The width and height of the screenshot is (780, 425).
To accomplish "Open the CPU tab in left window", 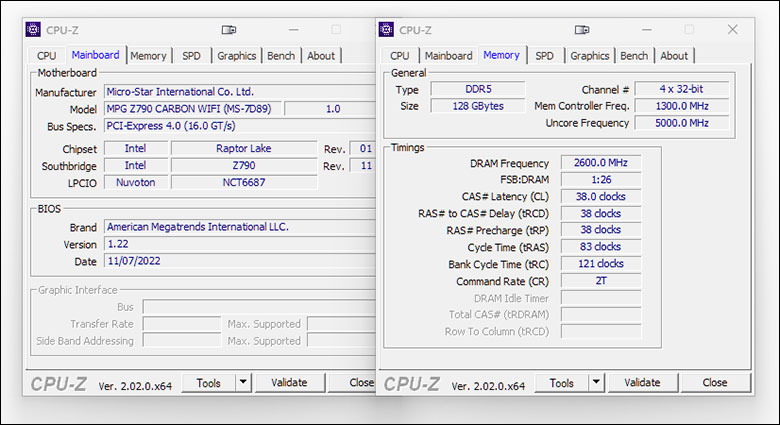I will point(46,56).
